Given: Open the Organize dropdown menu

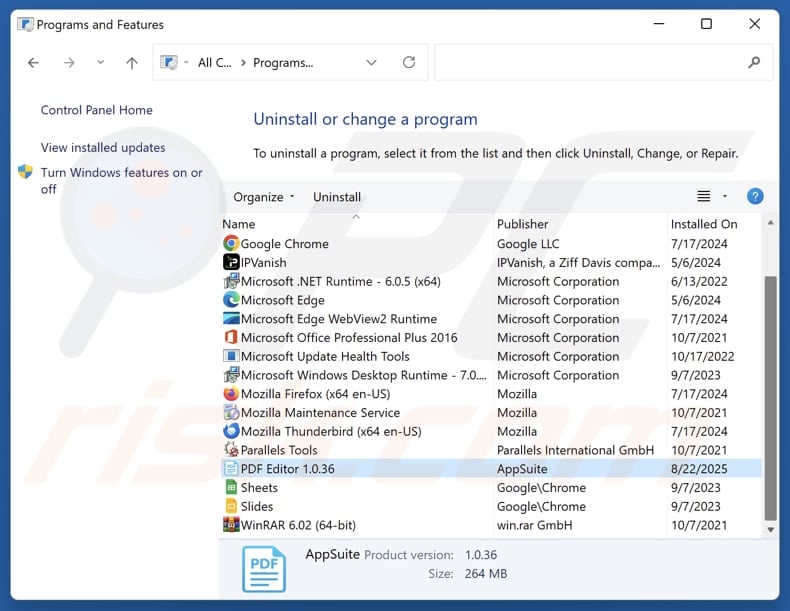Looking at the screenshot, I should [264, 197].
